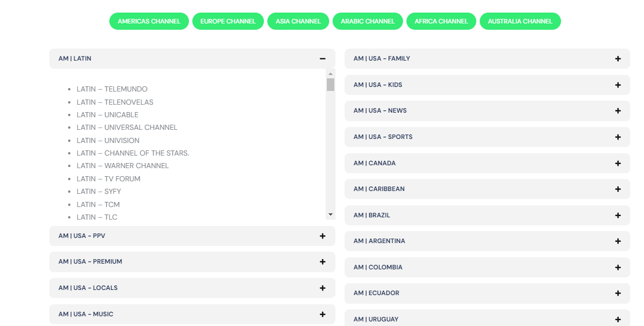Expand AM | URUGUAY label
The image size is (644, 326).
click(376, 320)
